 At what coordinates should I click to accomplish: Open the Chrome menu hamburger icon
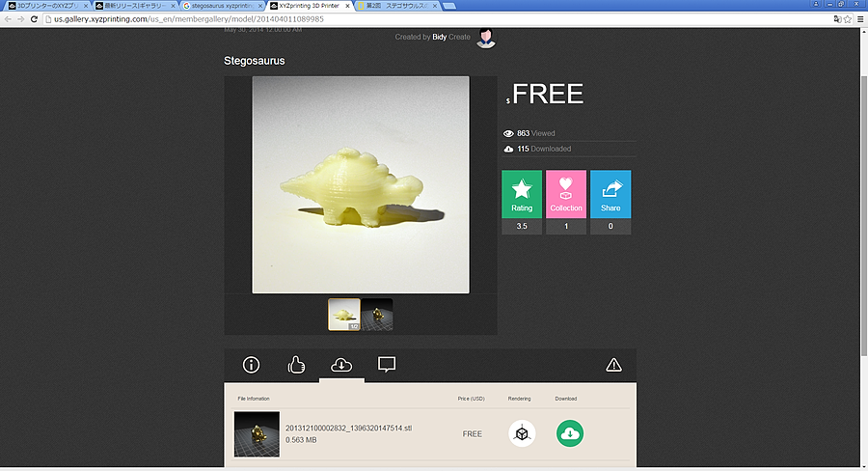click(x=860, y=19)
